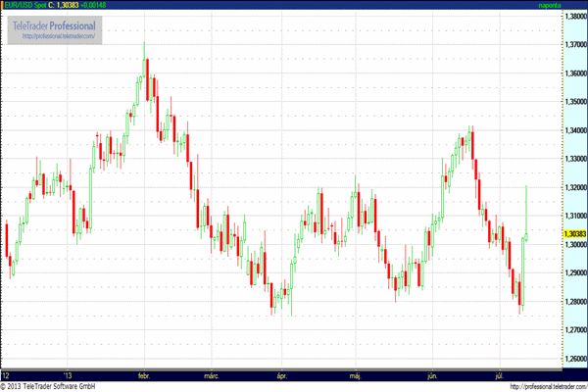588x392 pixels.
Task: Jump to 'febr.' on the time axis
Action: (x=141, y=375)
